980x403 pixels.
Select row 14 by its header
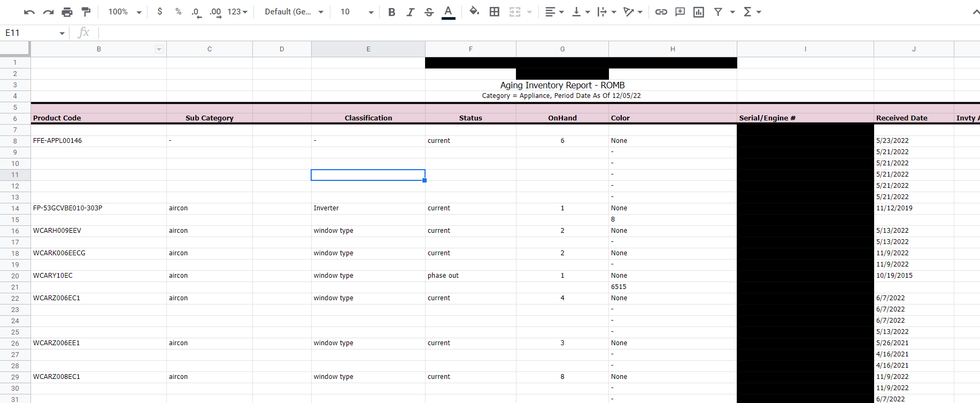tap(15, 208)
